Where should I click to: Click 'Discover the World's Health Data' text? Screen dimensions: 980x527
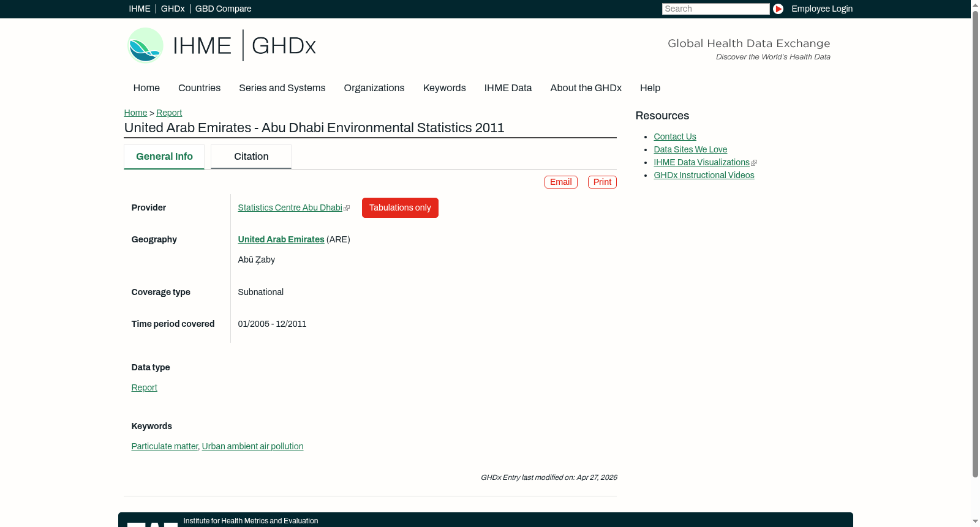[x=773, y=57]
